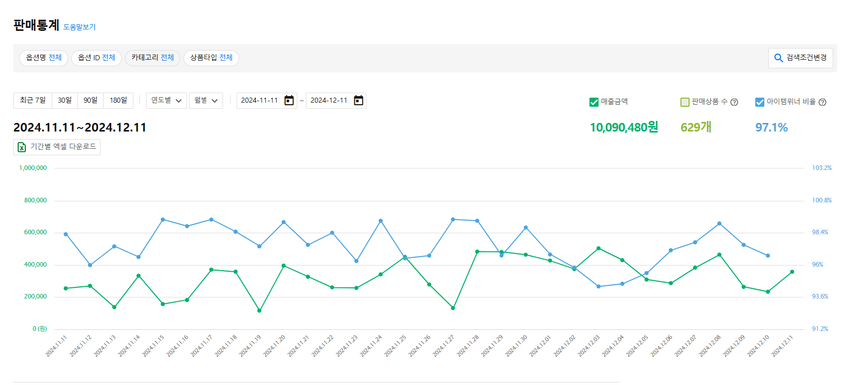The height and width of the screenshot is (385, 868).
Task: Open the 카테고리 전체 filter
Action: pos(153,58)
